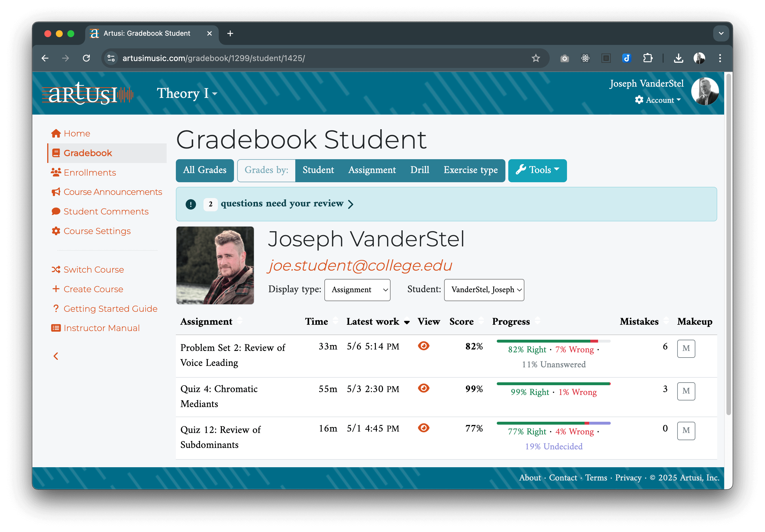765x532 pixels.
Task: Click the Quiz 4 progress bar
Action: pyautogui.click(x=553, y=384)
